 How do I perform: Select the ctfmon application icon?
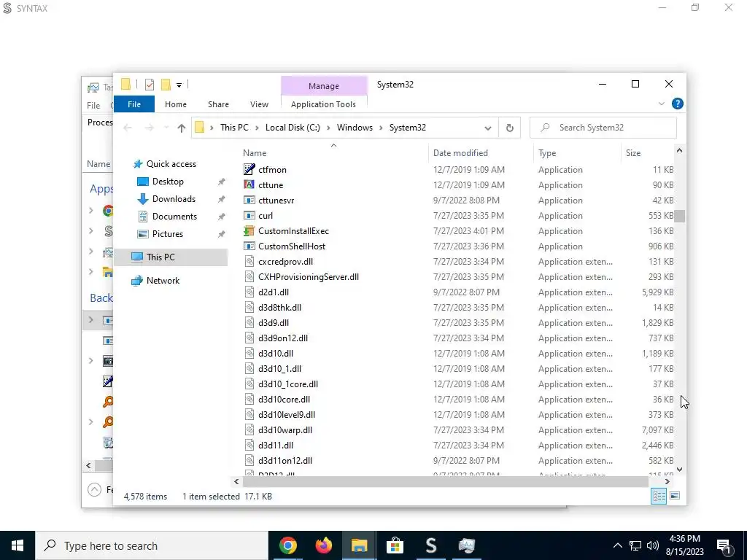click(249, 169)
